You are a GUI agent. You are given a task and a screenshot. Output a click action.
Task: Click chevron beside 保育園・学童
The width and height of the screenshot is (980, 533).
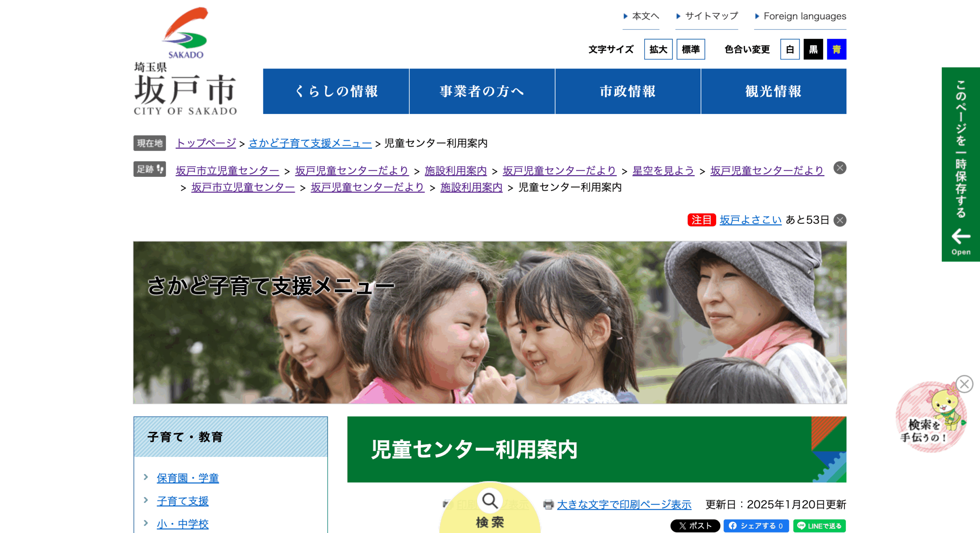[146, 477]
